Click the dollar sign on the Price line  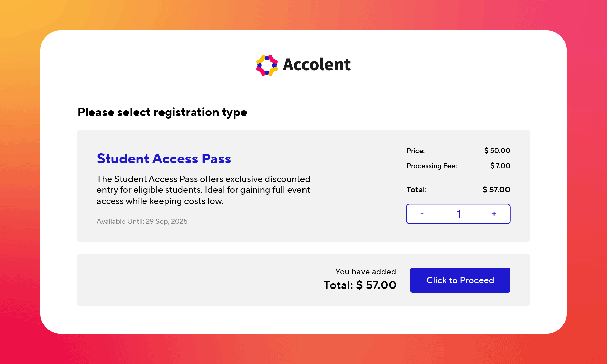(487, 151)
